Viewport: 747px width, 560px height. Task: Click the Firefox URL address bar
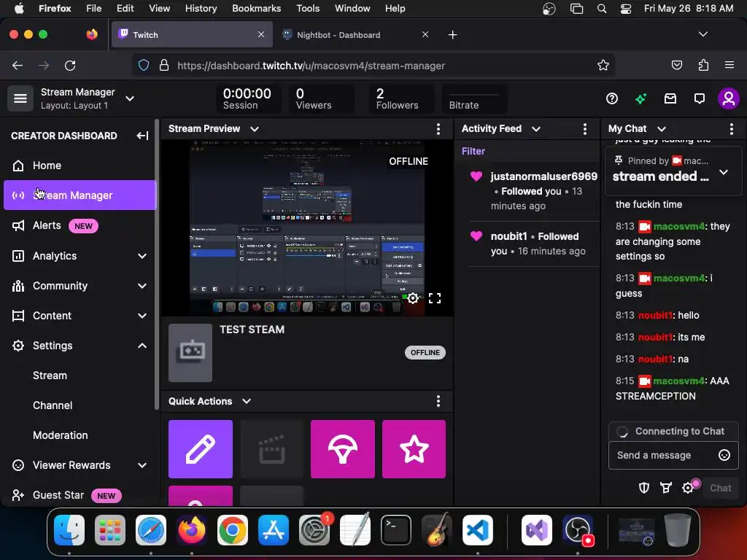pos(373,65)
